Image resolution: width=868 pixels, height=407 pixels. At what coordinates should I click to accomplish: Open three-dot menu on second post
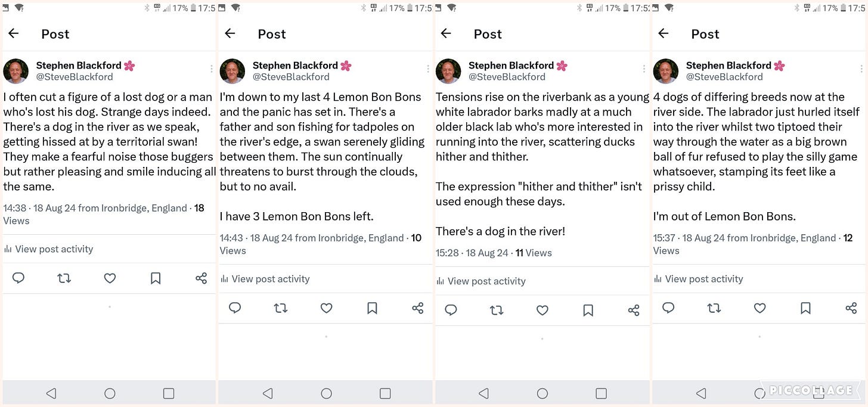coord(427,69)
